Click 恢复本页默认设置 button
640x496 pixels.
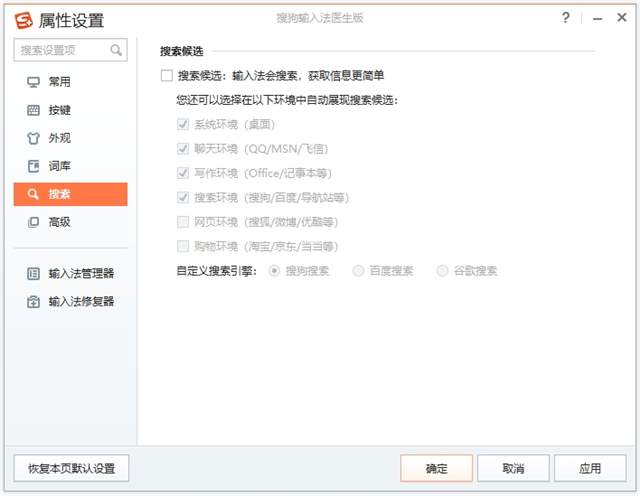(x=71, y=468)
